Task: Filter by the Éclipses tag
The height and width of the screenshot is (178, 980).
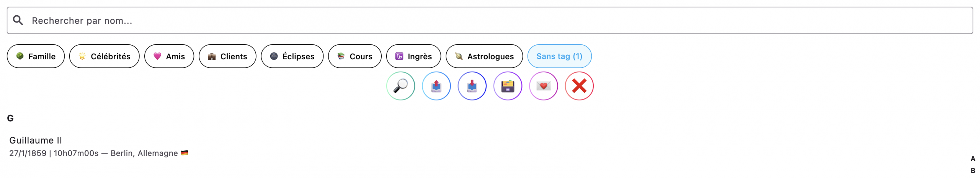Action: click(x=292, y=56)
